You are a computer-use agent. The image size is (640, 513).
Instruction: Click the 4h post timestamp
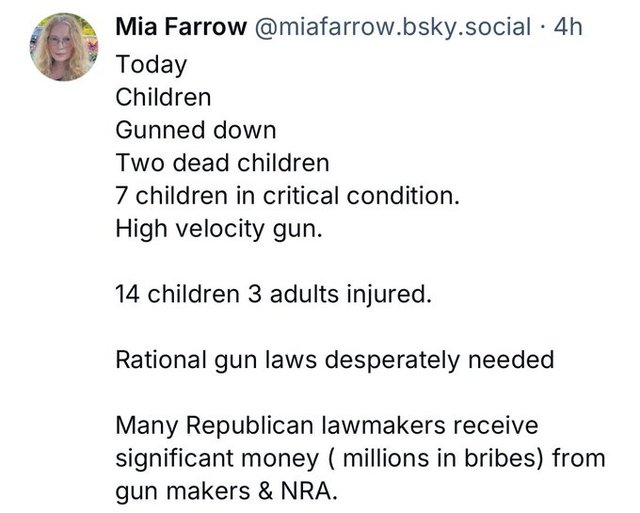click(x=568, y=27)
